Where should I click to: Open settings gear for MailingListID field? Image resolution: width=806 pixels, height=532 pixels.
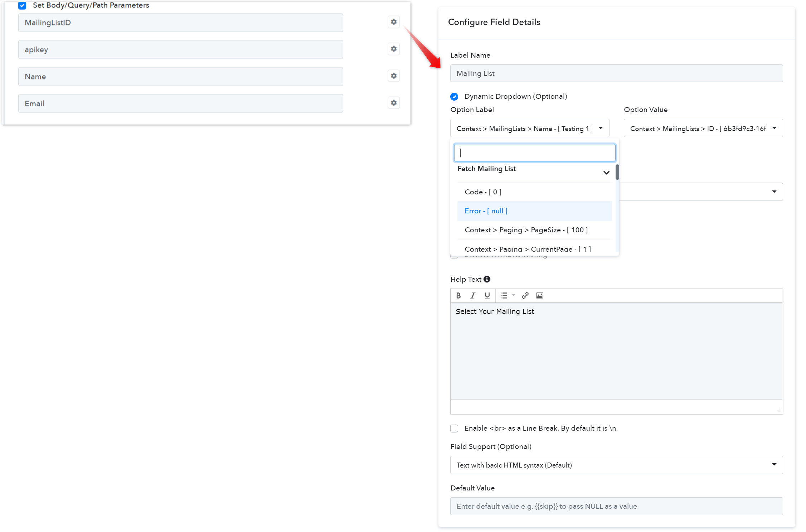393,22
